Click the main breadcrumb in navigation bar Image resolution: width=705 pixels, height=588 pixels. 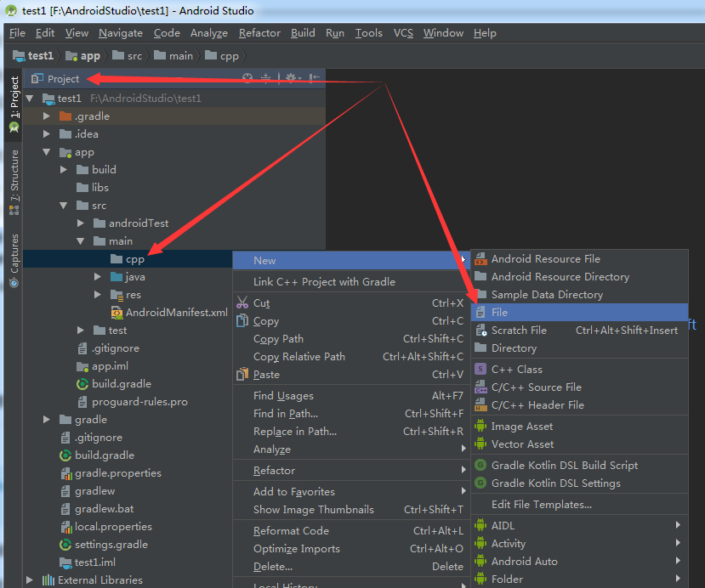(x=173, y=56)
